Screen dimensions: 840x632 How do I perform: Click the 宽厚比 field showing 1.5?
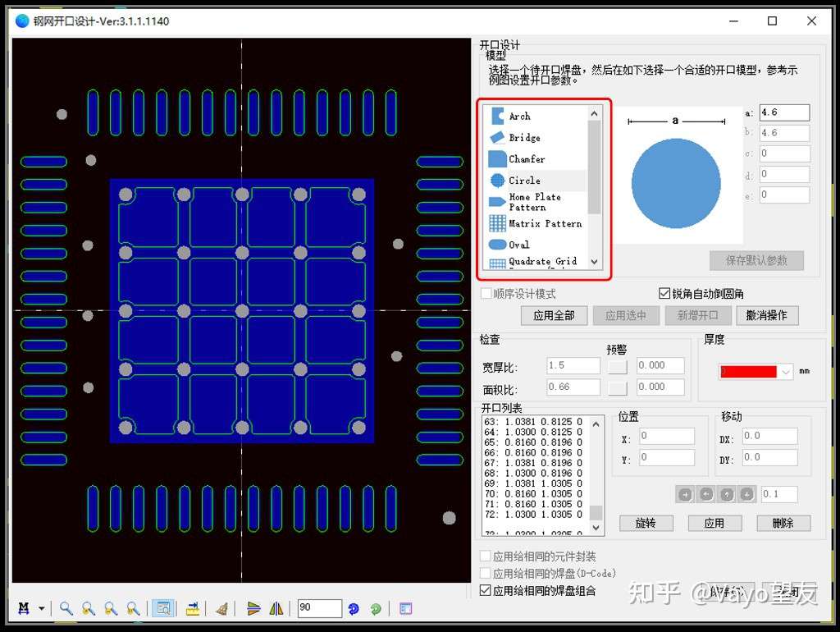click(573, 365)
